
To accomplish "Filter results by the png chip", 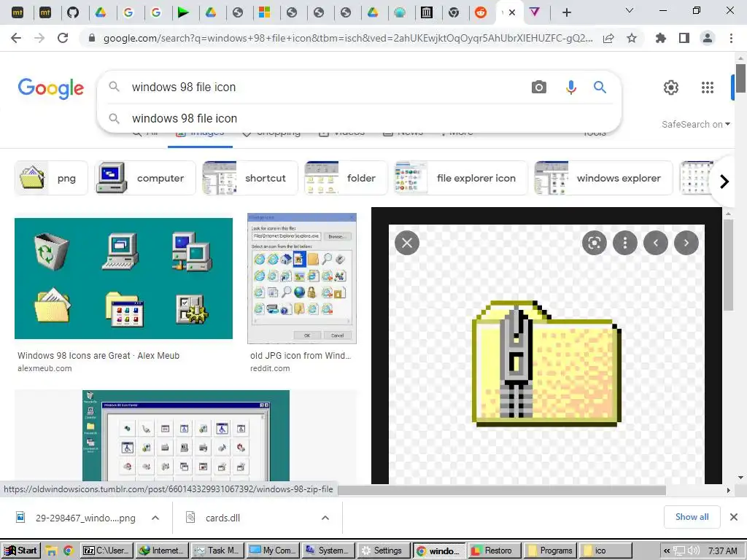I will tap(52, 178).
